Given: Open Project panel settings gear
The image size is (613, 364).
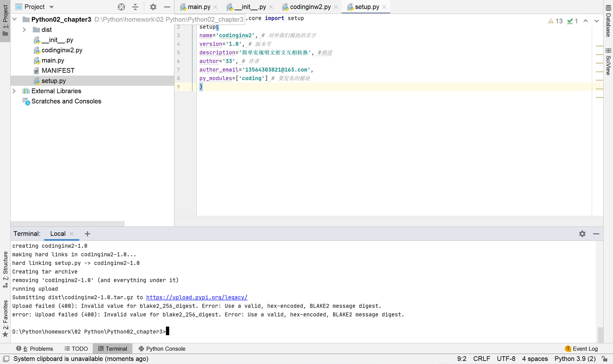Looking at the screenshot, I should click(153, 7).
